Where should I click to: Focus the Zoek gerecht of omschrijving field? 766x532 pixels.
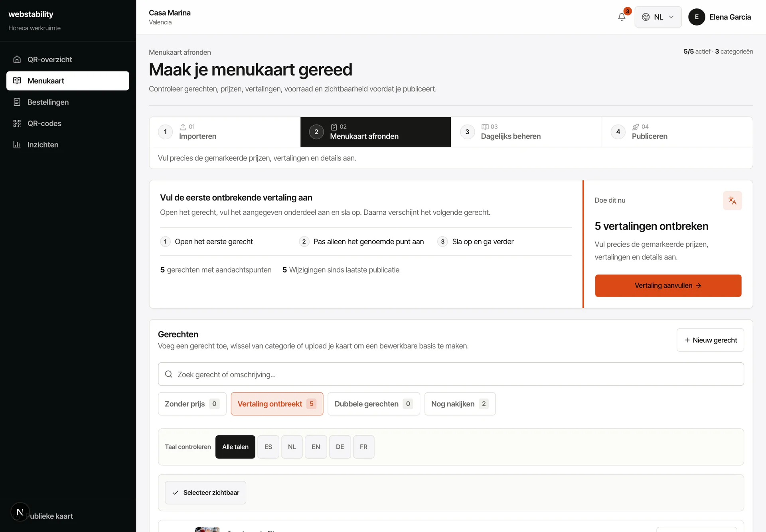tap(451, 374)
